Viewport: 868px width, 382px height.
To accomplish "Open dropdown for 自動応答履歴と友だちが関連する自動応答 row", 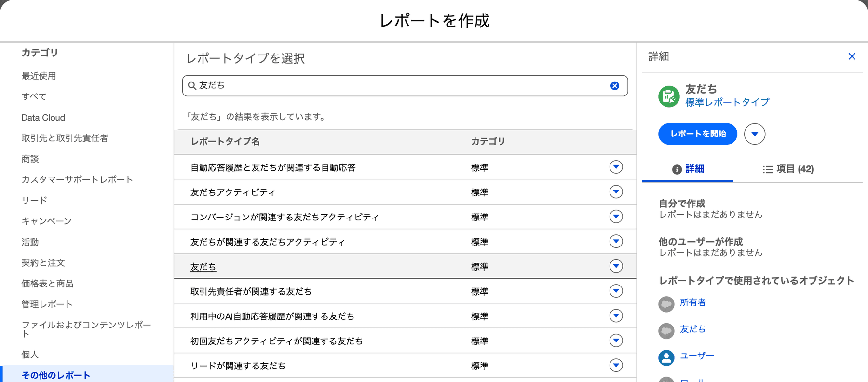I will 616,167.
